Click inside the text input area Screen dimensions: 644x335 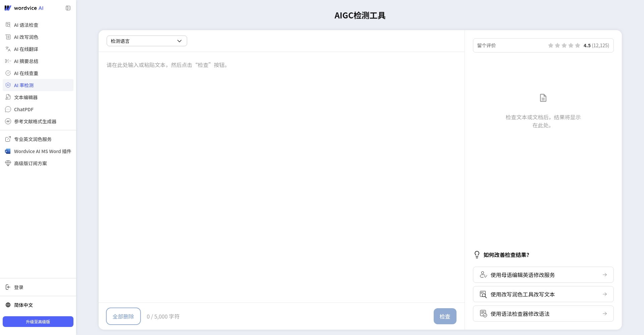(281, 134)
